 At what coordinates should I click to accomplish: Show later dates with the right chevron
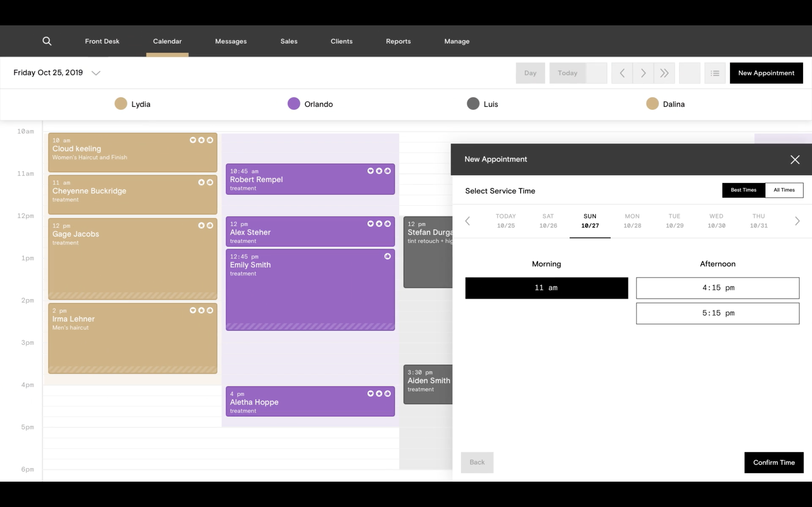click(797, 221)
